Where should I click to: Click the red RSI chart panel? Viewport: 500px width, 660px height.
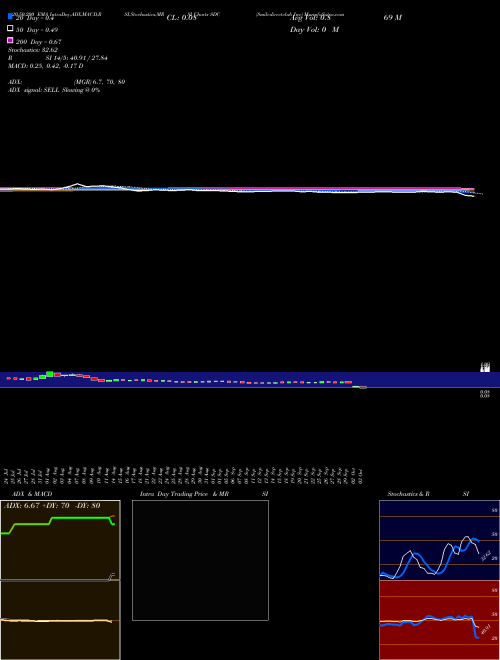[x=439, y=620]
